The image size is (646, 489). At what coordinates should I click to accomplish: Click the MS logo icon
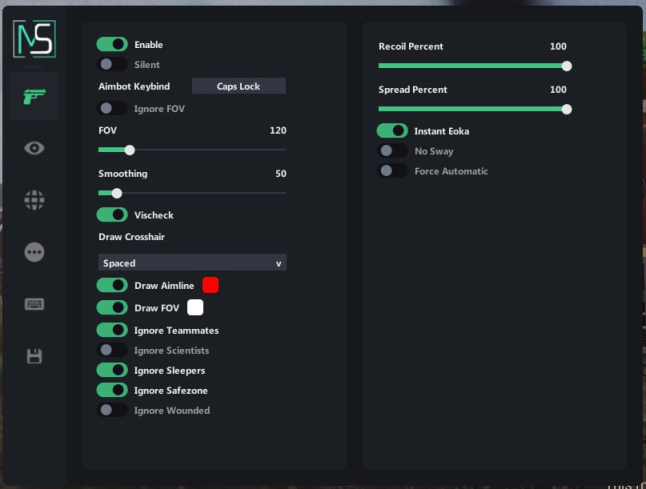pyautogui.click(x=34, y=38)
